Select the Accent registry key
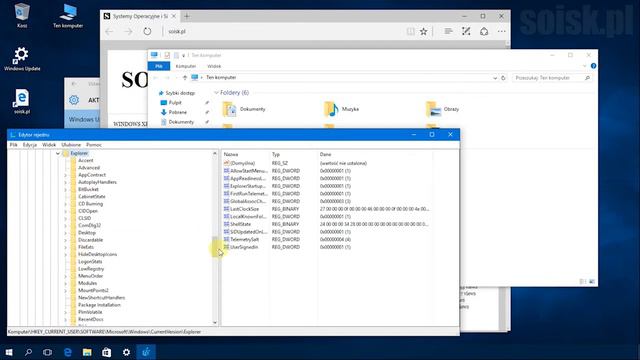The width and height of the screenshot is (640, 360). pyautogui.click(x=86, y=160)
